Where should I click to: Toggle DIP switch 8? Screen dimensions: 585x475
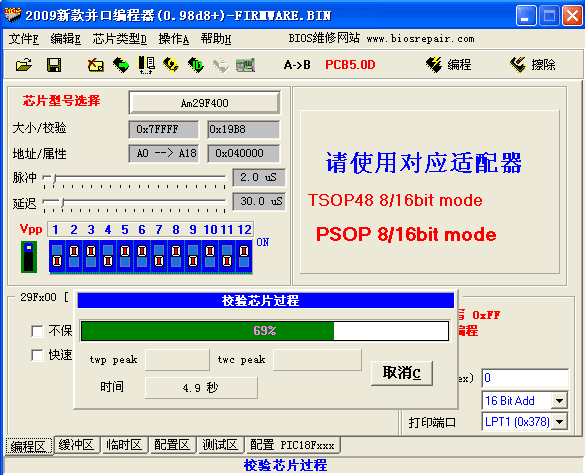[x=176, y=256]
